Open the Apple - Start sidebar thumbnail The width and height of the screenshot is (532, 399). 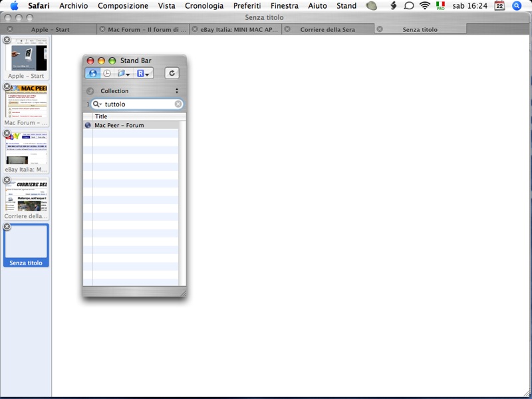(26, 59)
